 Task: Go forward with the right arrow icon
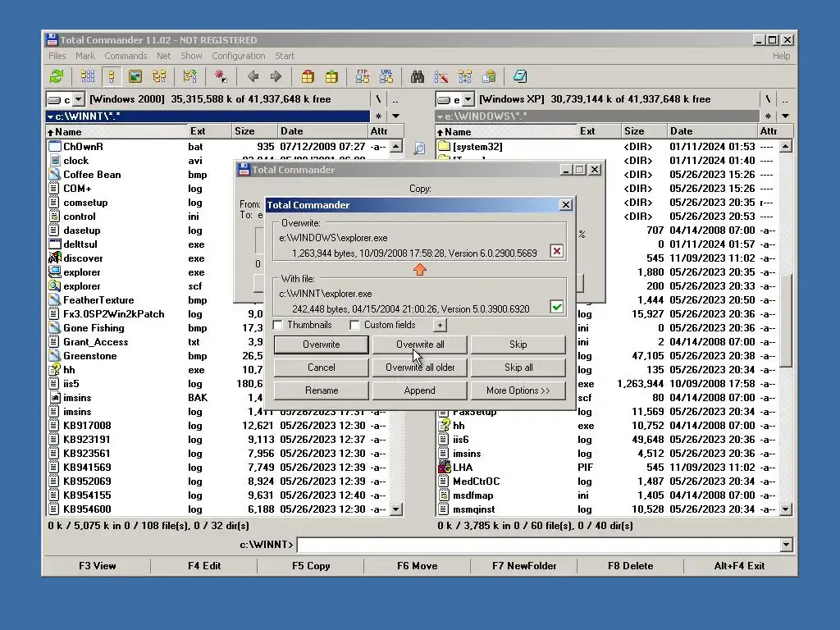pyautogui.click(x=276, y=76)
